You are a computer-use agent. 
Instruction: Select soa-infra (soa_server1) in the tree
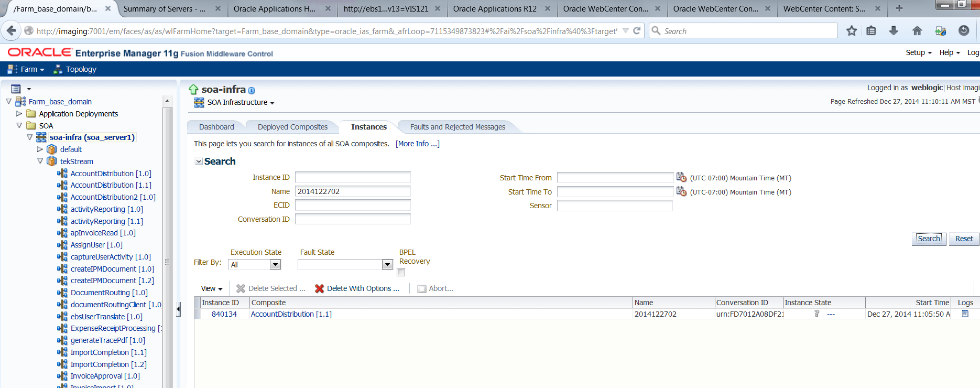coord(92,137)
